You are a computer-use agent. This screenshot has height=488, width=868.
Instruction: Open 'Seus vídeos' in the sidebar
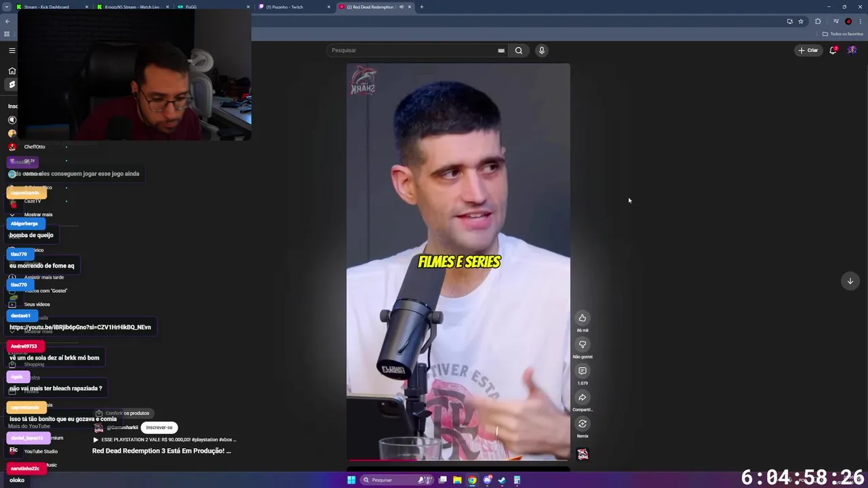pyautogui.click(x=37, y=304)
